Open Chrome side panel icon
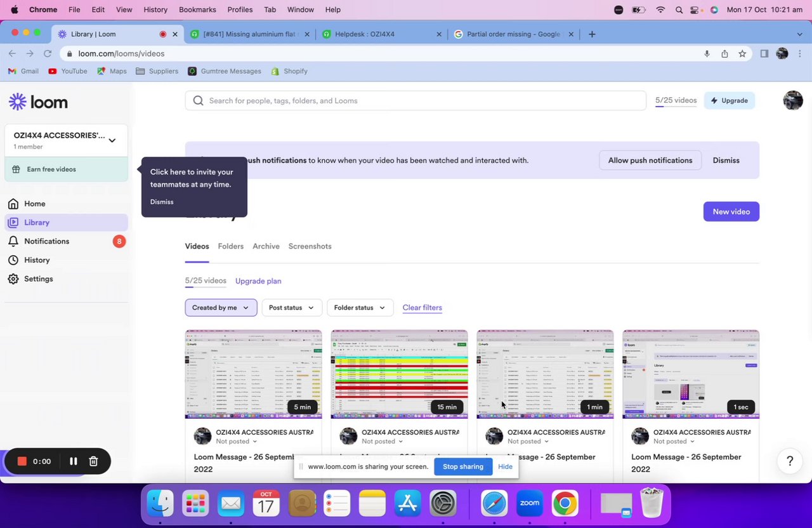812x528 pixels. [x=764, y=54]
